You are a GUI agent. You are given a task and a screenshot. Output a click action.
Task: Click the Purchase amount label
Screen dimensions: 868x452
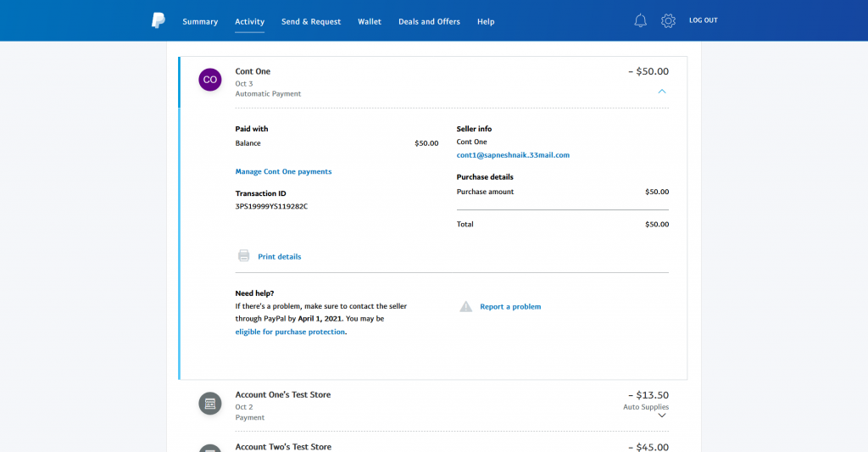(485, 192)
